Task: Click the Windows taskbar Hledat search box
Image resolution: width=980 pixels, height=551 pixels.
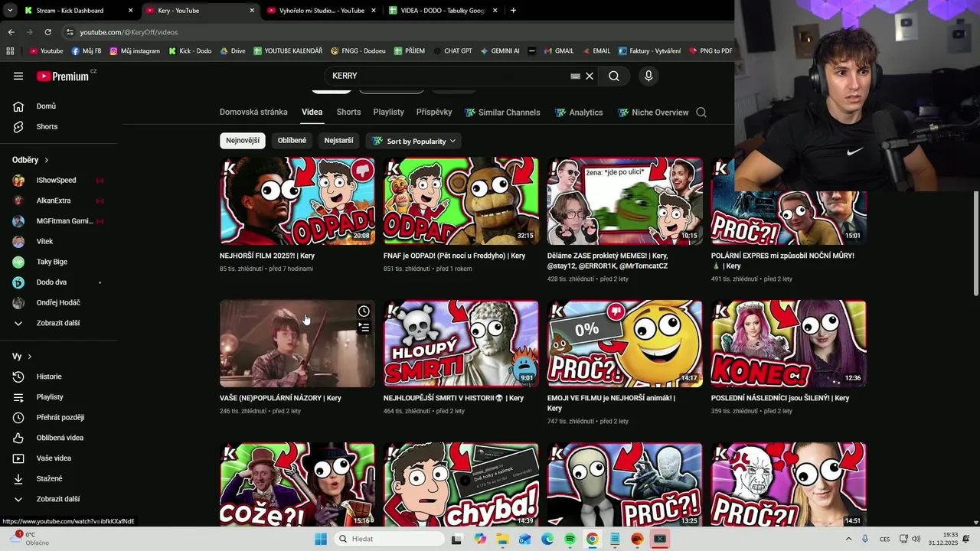Action: click(389, 539)
